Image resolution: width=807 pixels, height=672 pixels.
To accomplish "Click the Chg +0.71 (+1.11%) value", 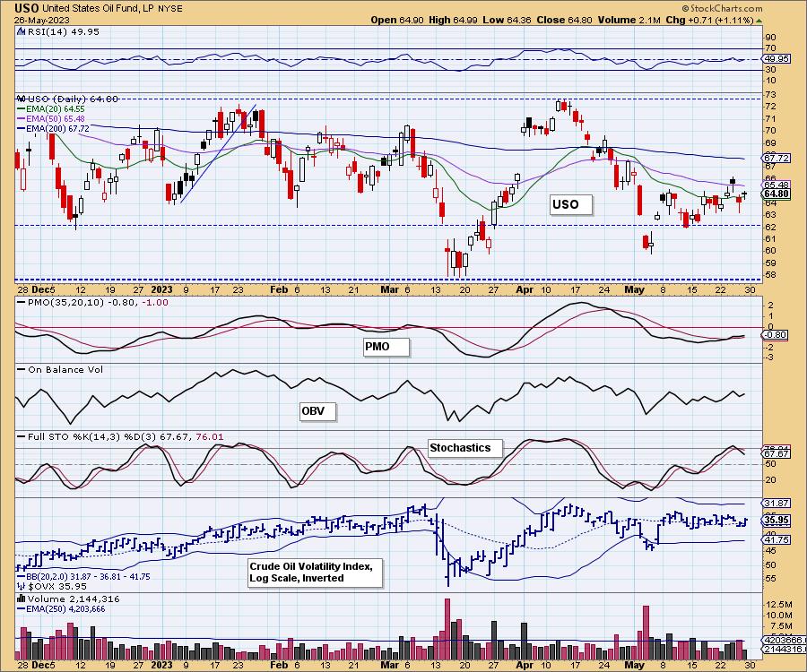I will pos(709,20).
